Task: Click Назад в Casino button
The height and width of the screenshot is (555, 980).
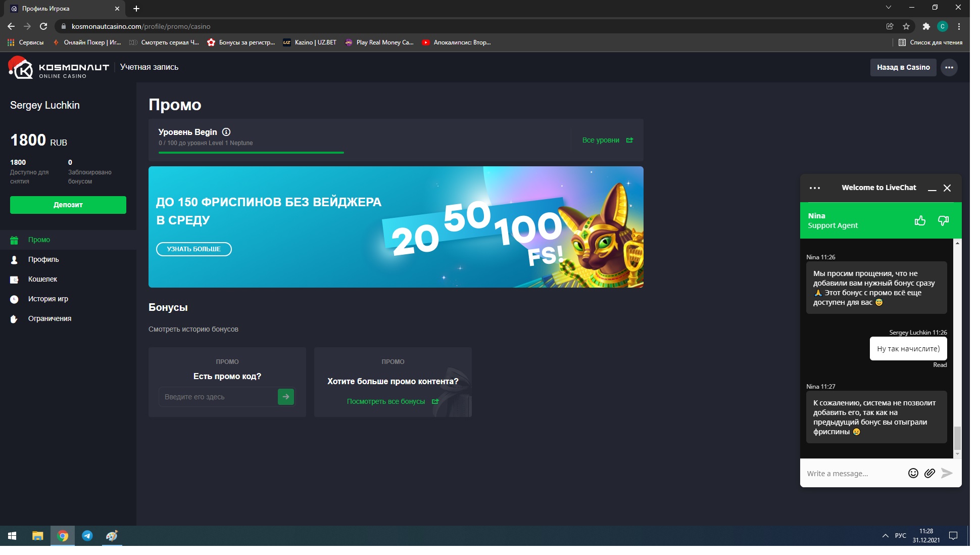Action: (903, 67)
